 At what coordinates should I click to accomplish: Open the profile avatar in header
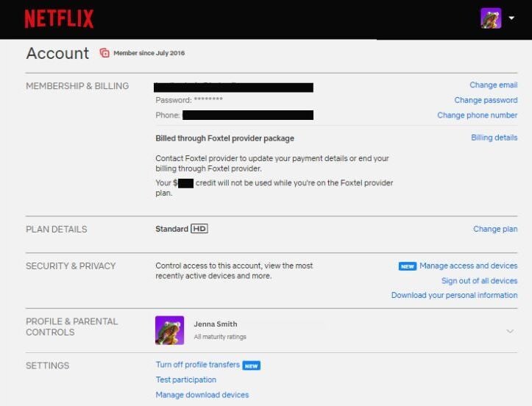coord(491,18)
